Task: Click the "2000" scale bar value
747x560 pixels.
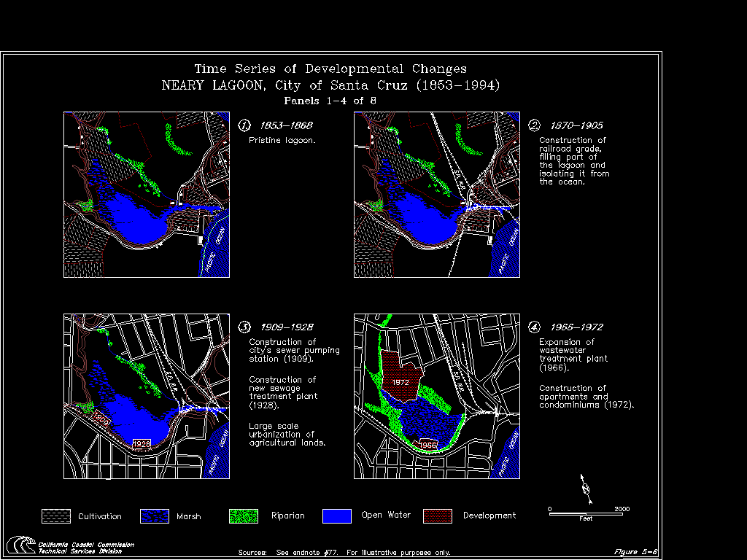Action: click(x=622, y=509)
